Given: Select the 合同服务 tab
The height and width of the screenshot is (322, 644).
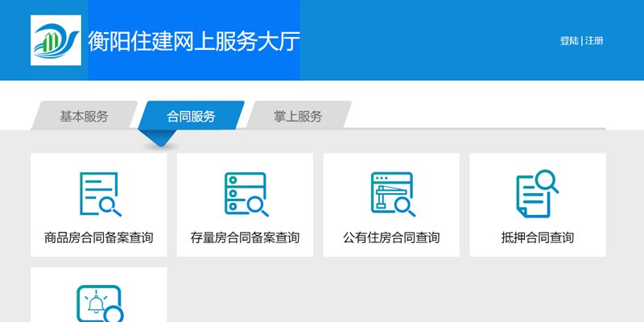Looking at the screenshot, I should 191,116.
